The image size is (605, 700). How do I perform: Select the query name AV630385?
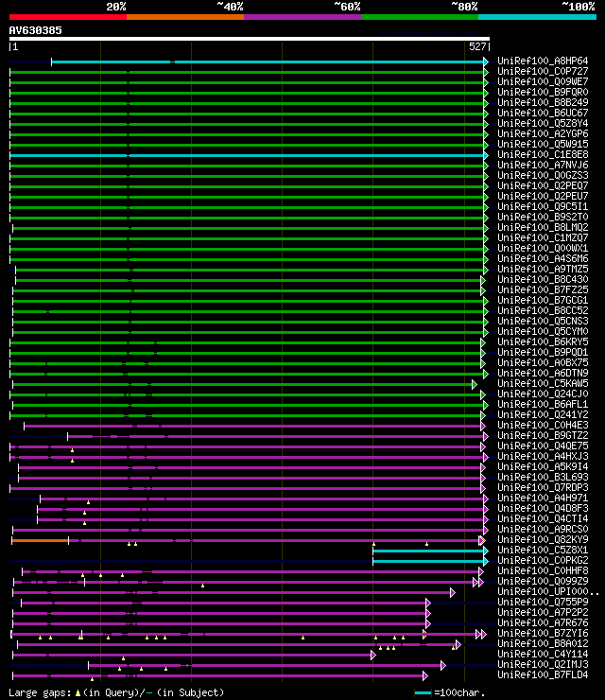[x=36, y=30]
